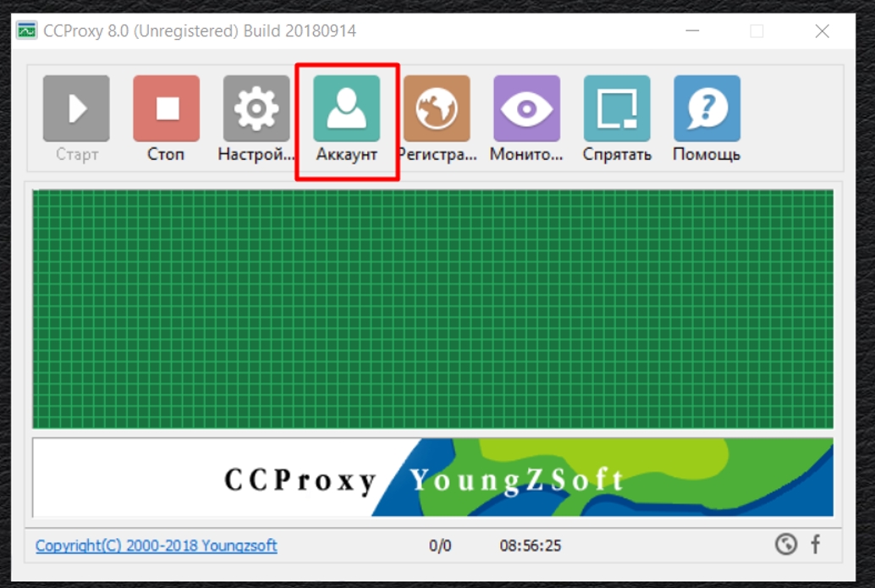
Task: Minimize the CCProxy window
Action: (692, 30)
